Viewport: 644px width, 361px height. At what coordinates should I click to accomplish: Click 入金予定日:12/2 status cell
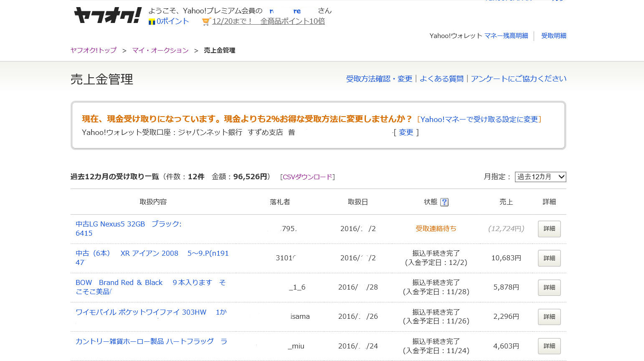pos(436,258)
